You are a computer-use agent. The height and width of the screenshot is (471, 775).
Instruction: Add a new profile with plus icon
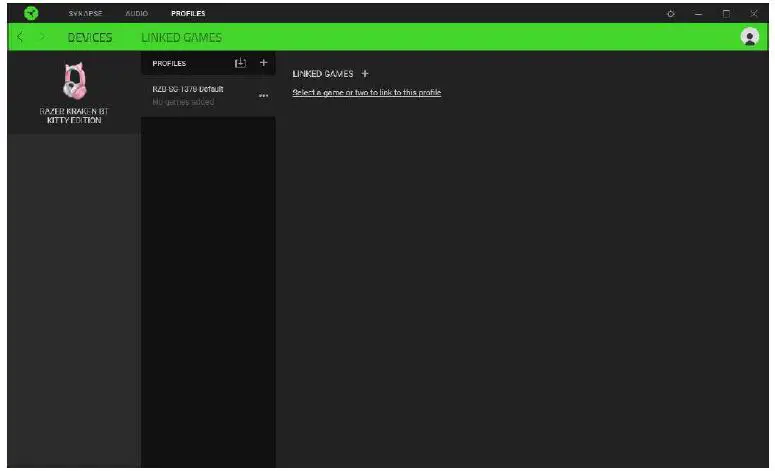click(263, 63)
